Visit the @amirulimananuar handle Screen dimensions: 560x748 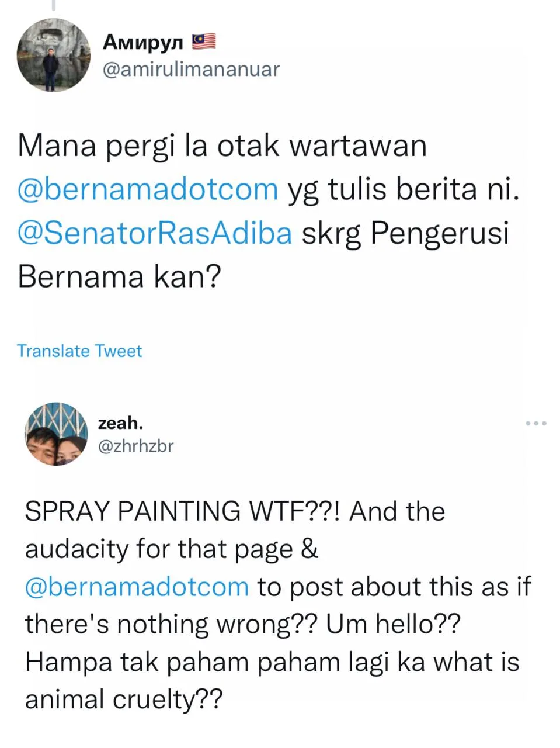tap(191, 69)
